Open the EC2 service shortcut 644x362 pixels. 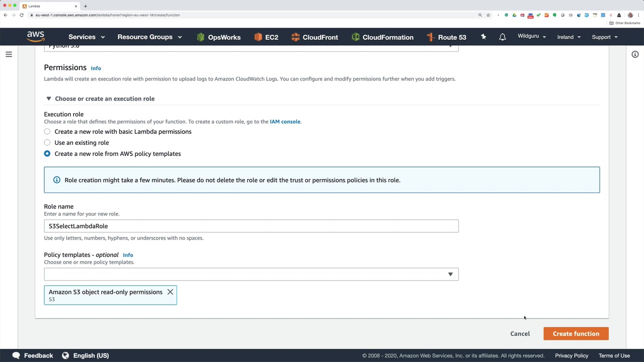pyautogui.click(x=266, y=37)
